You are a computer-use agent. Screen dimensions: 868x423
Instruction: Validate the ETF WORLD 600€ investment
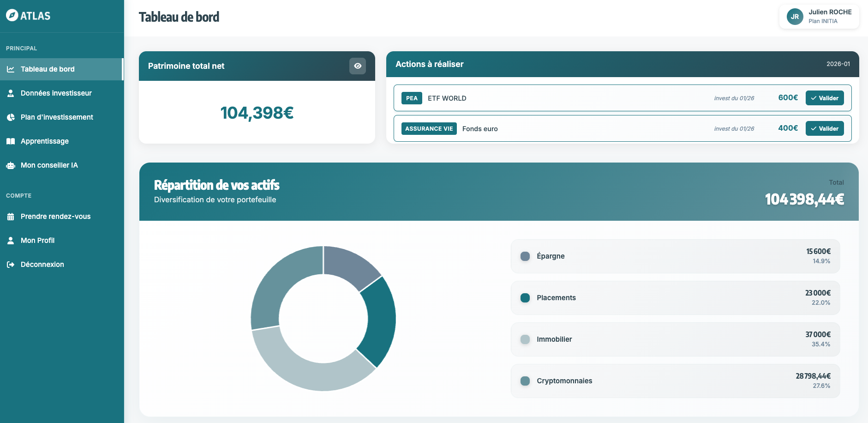[x=824, y=98]
